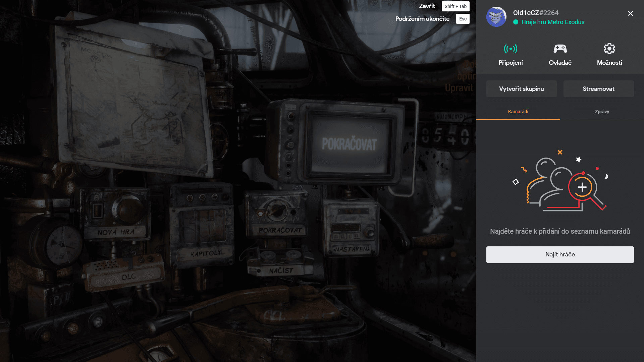
Task: Switch to the Zprávy tab
Action: (602, 112)
